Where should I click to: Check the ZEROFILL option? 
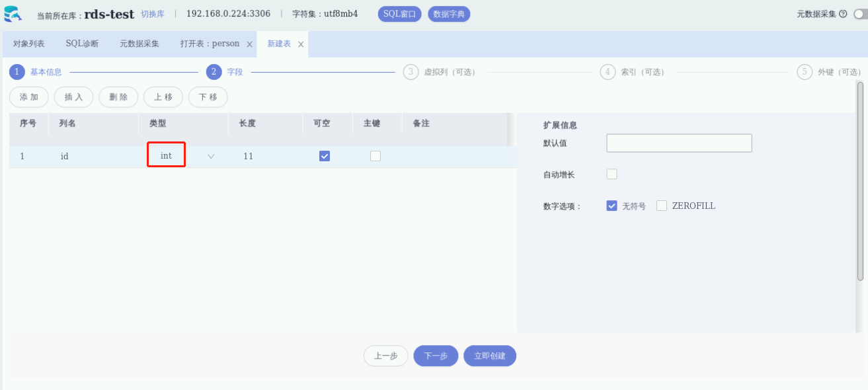662,206
